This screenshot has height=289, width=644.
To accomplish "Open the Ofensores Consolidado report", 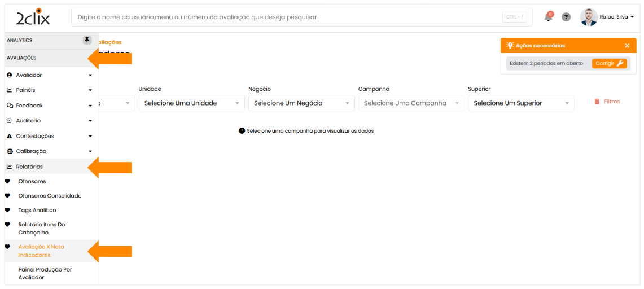I will pyautogui.click(x=50, y=196).
